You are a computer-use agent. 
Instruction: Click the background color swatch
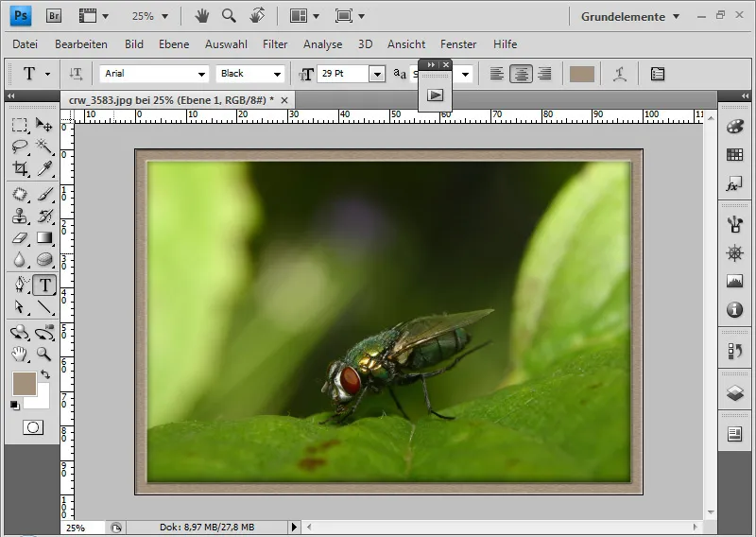[42, 401]
